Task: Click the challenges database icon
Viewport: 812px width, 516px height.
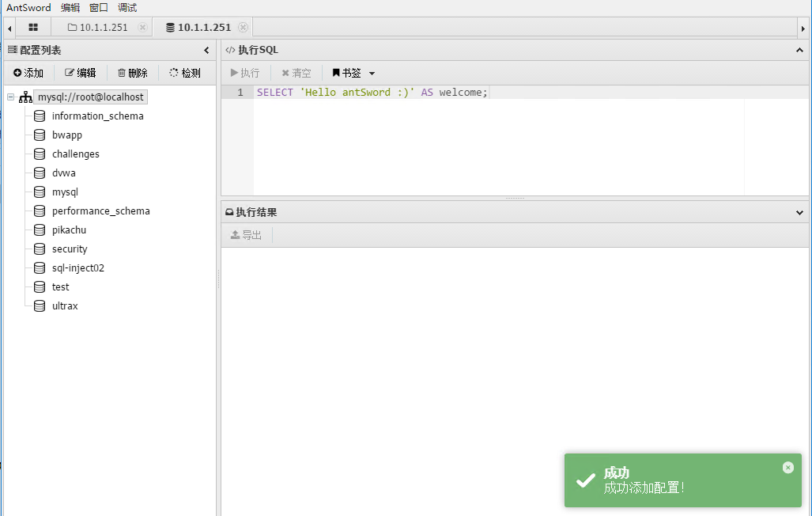Action: pos(40,154)
